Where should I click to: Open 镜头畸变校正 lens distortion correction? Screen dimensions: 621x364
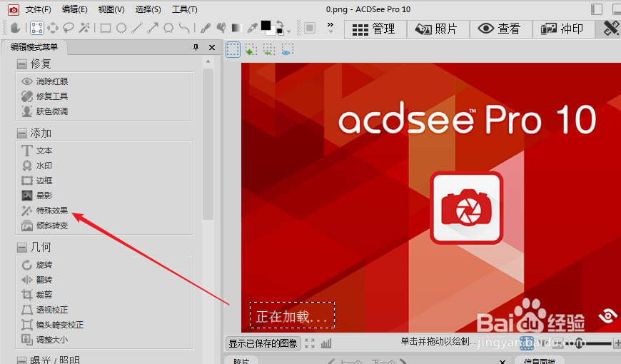[53, 325]
